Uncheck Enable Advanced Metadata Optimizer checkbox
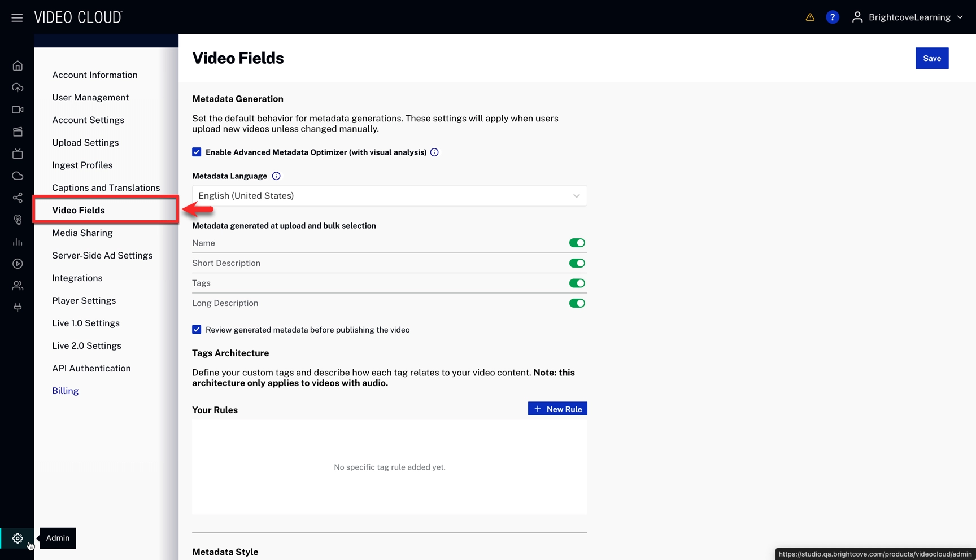 click(197, 152)
